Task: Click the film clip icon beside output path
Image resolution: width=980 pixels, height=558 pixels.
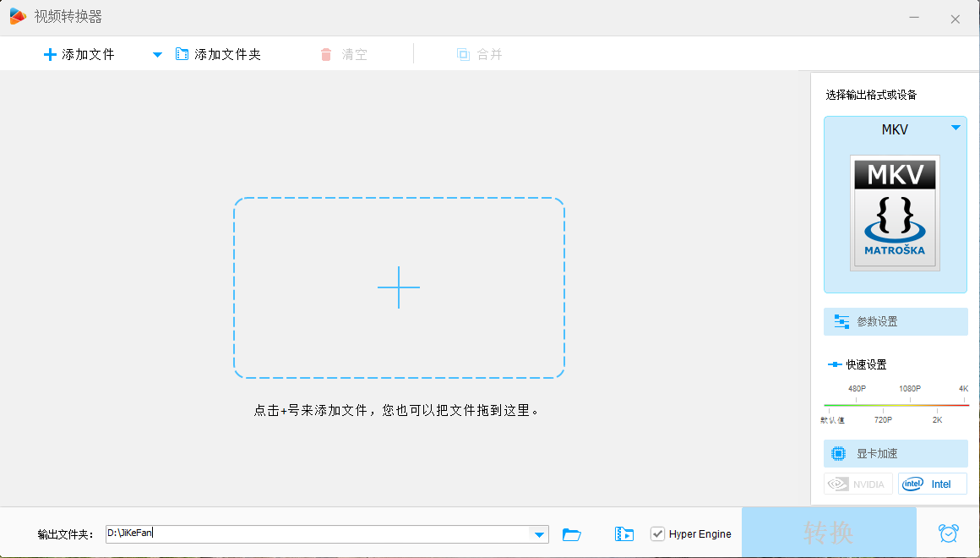Action: pyautogui.click(x=624, y=534)
